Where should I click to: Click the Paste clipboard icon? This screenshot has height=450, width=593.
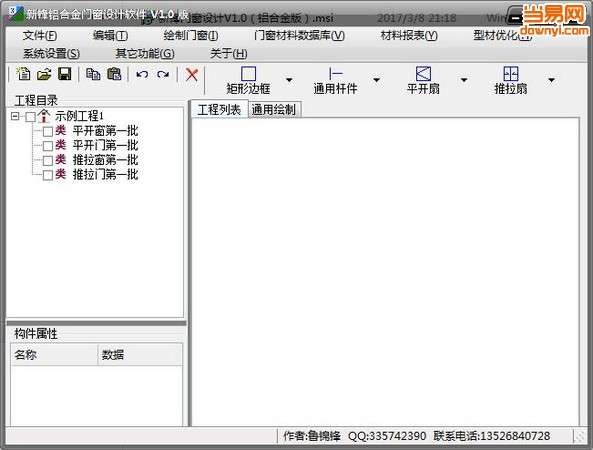[114, 74]
